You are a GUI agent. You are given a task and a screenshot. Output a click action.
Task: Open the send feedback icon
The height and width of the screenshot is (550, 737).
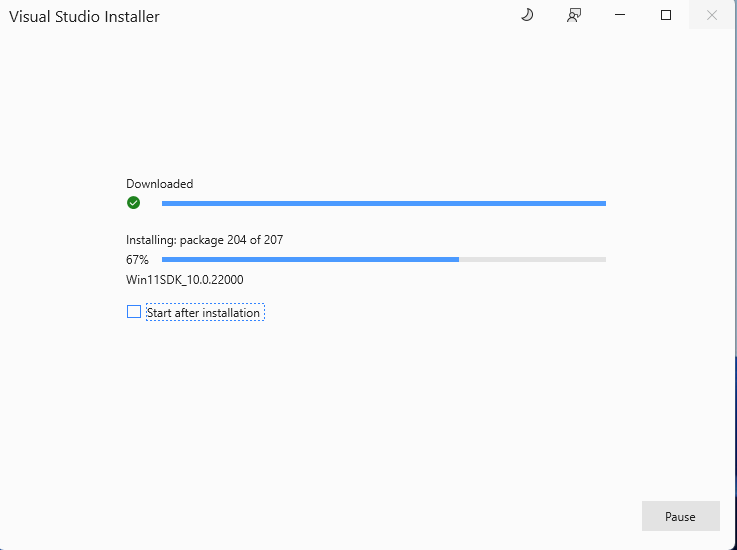(573, 16)
